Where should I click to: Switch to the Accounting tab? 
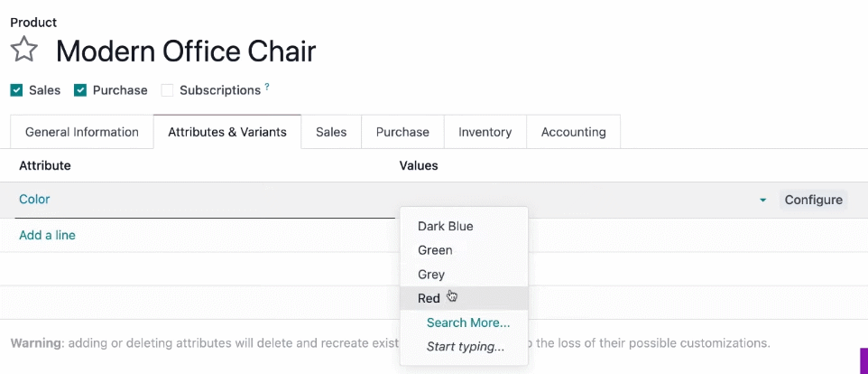574,132
